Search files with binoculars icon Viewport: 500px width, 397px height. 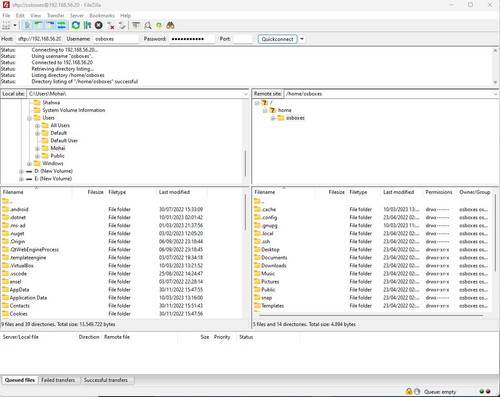pyautogui.click(x=170, y=25)
